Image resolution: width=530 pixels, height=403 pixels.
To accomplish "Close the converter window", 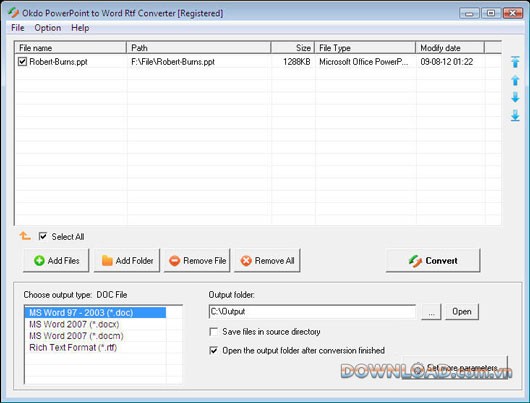I will click(x=513, y=13).
